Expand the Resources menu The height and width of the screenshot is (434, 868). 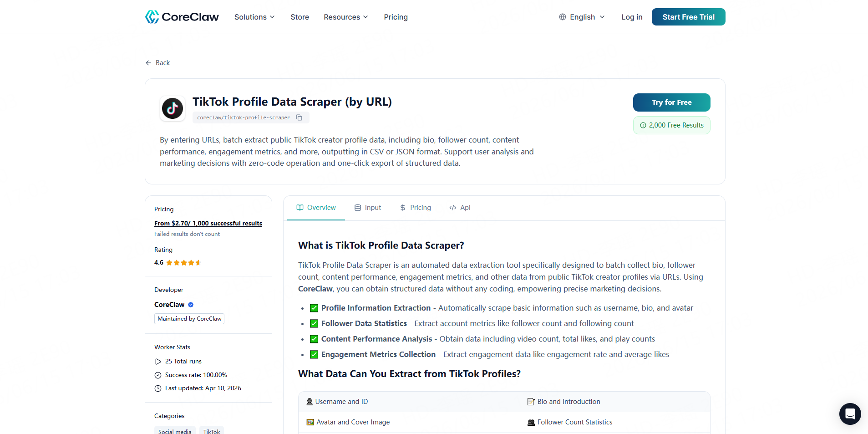point(346,17)
